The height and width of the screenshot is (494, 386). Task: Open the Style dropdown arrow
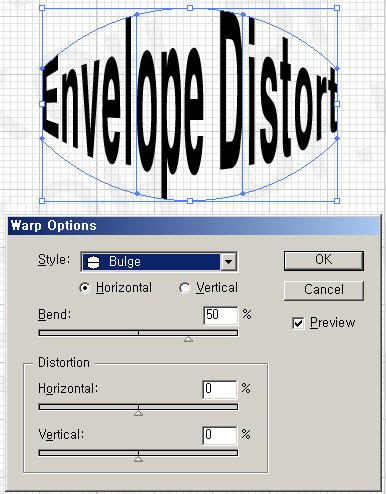click(x=228, y=262)
